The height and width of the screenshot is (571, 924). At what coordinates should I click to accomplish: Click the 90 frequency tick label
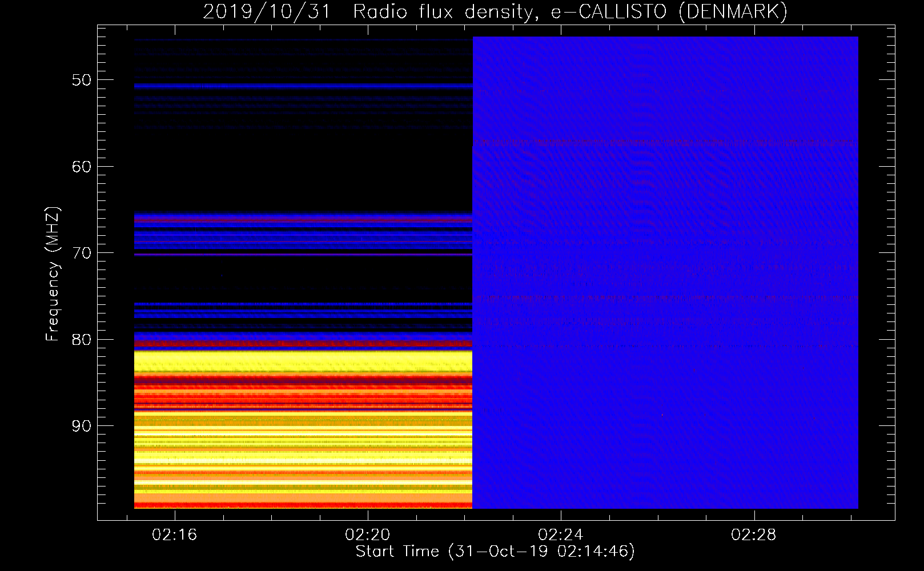pos(82,426)
